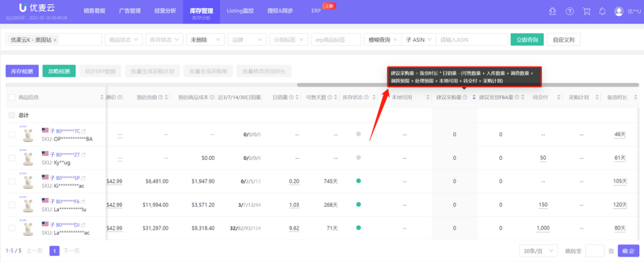Screen dimensions: 644x262
Task: Open the help question mark icon
Action: [x=570, y=11]
